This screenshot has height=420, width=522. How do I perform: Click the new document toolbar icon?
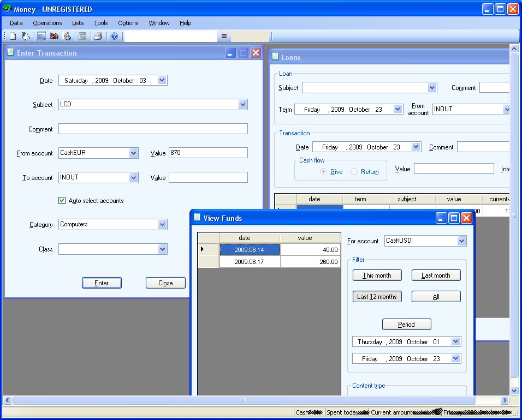point(13,37)
